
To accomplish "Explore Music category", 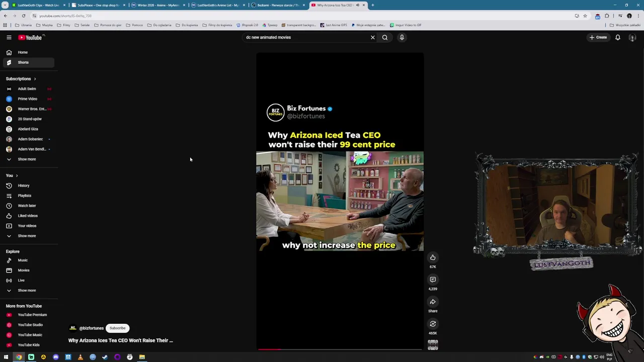I will click(28, 260).
